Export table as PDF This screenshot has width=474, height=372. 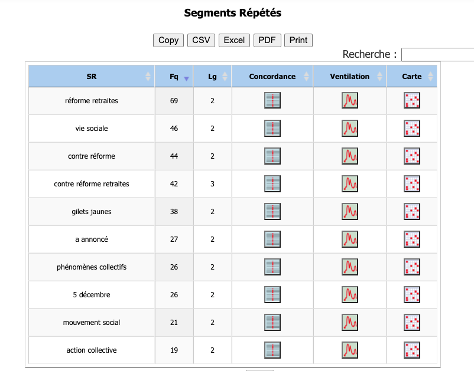click(267, 40)
